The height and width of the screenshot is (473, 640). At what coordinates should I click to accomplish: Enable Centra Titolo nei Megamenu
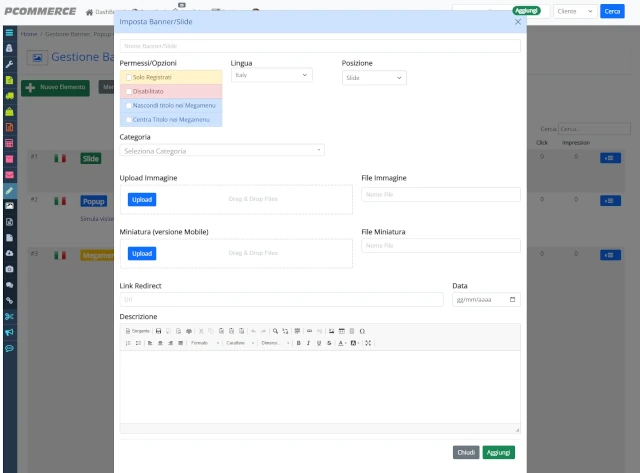129,120
